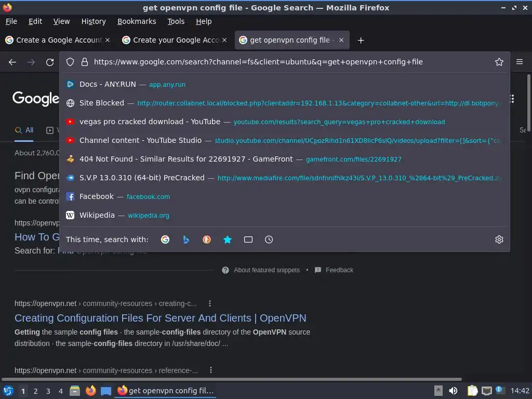
Task: Open the taskbar start menu icon
Action: 8,391
